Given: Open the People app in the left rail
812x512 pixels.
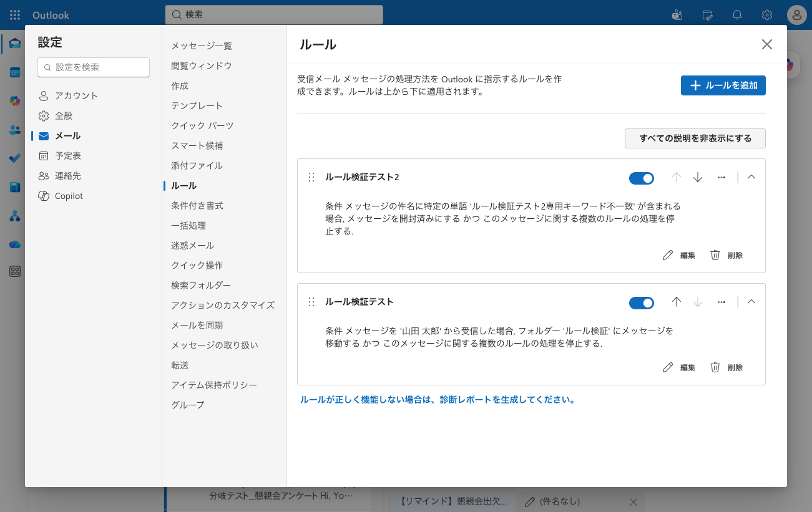Looking at the screenshot, I should tap(15, 130).
